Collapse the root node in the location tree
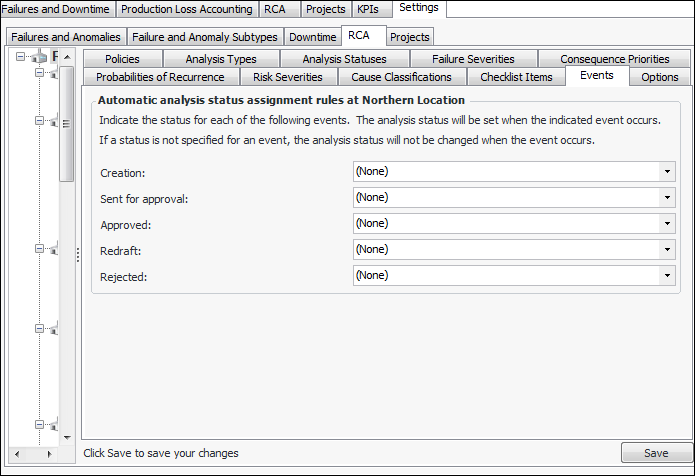The image size is (695, 476). tap(20, 56)
